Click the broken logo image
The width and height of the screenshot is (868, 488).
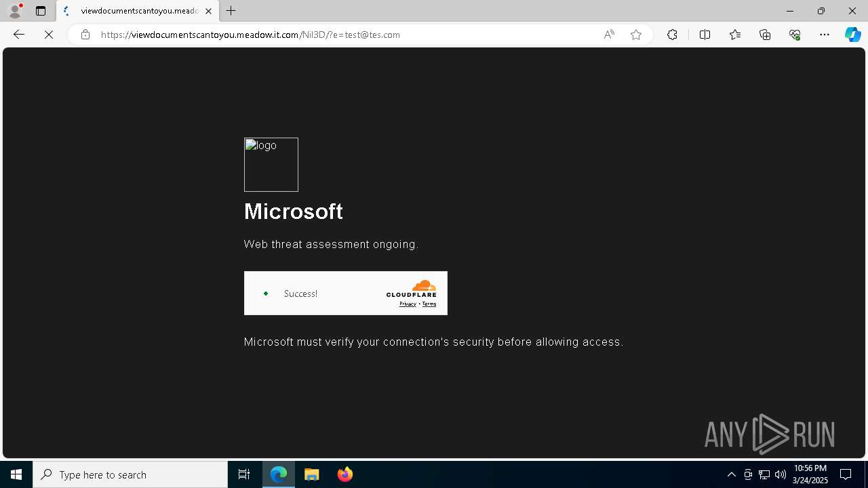click(x=271, y=165)
